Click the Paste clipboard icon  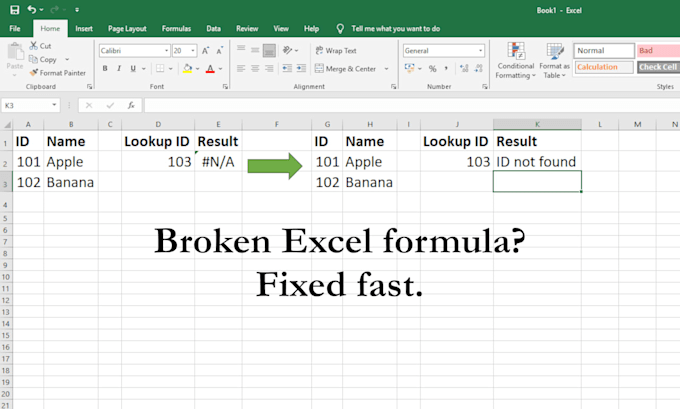[x=15, y=52]
